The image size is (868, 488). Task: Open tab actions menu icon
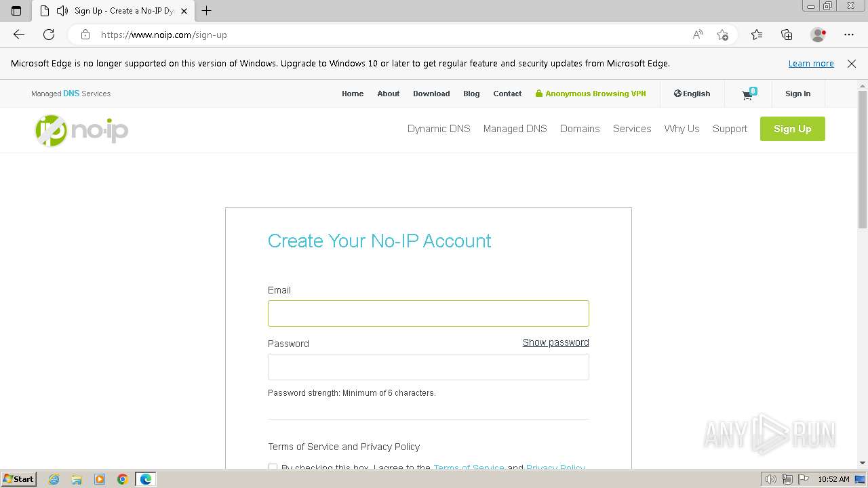(x=16, y=11)
